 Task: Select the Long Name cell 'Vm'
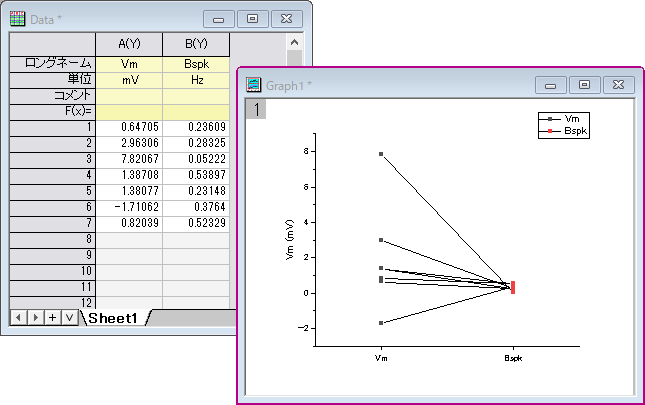point(129,64)
